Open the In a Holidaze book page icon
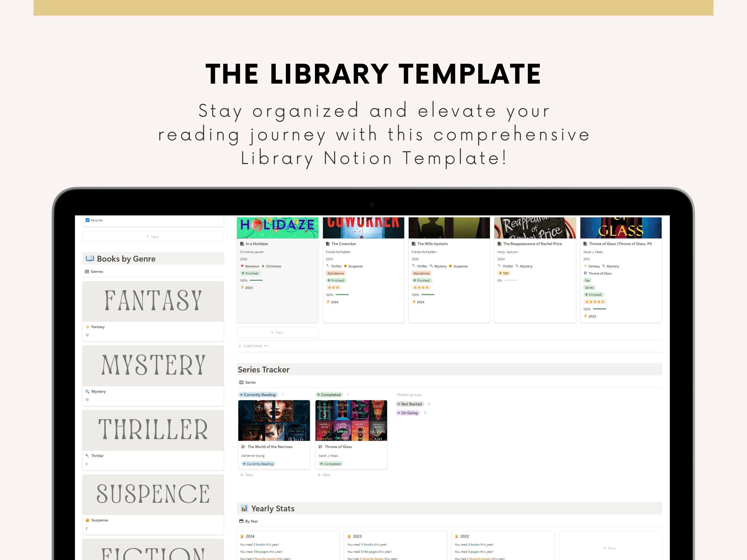 pos(242,244)
